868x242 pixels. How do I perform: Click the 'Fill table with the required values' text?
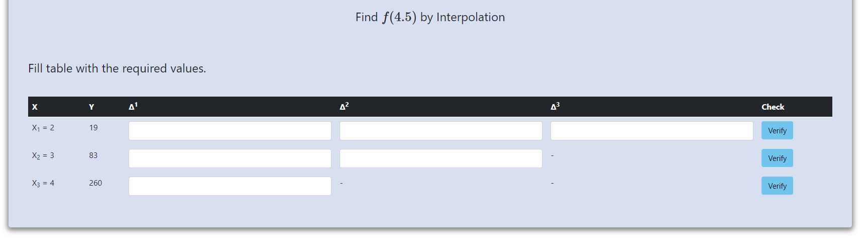(x=117, y=68)
